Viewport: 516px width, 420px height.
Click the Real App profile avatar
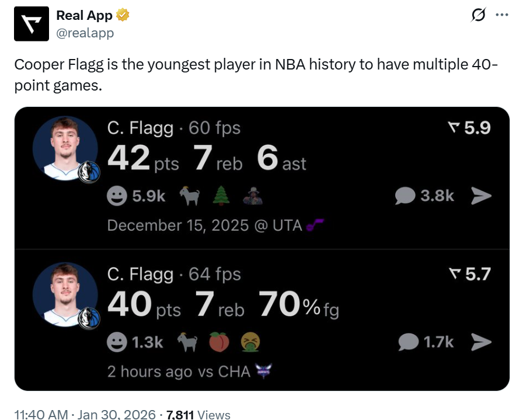(x=32, y=23)
